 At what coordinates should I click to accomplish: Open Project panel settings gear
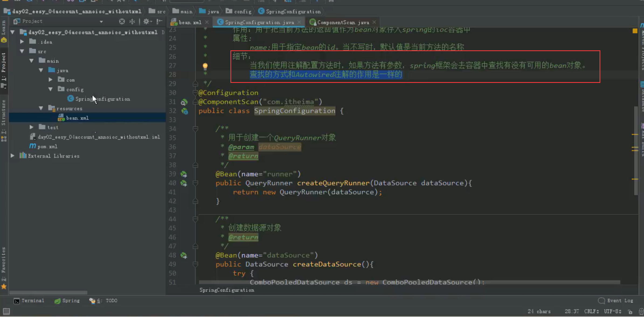146,22
